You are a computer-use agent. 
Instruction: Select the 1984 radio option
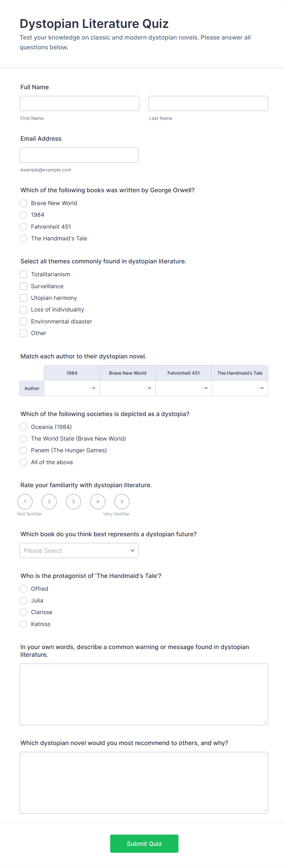point(23,215)
